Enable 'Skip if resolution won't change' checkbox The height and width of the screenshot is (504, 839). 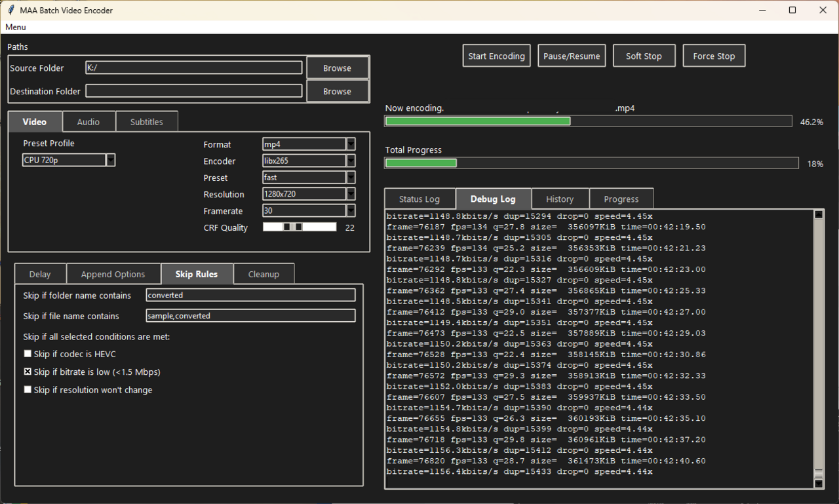coord(28,389)
